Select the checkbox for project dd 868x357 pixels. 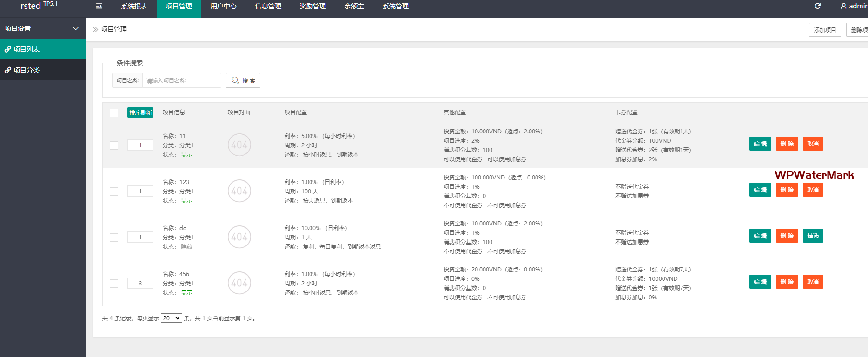[x=114, y=238]
